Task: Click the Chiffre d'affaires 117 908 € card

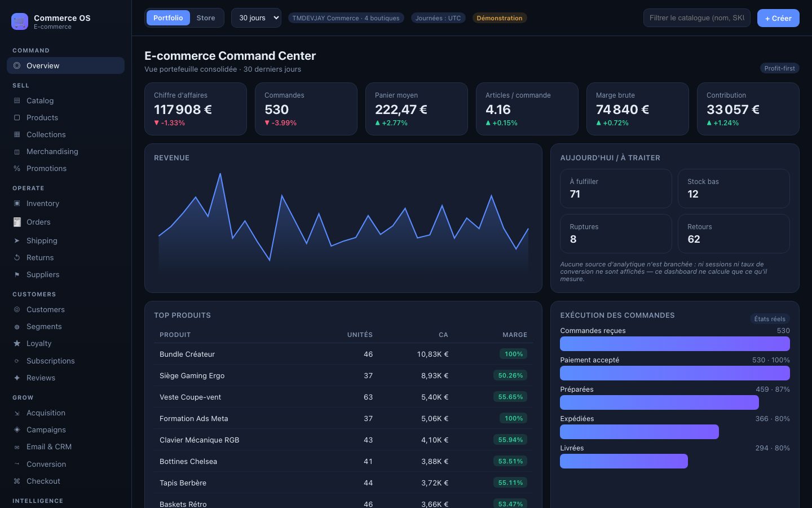Action: [196, 109]
